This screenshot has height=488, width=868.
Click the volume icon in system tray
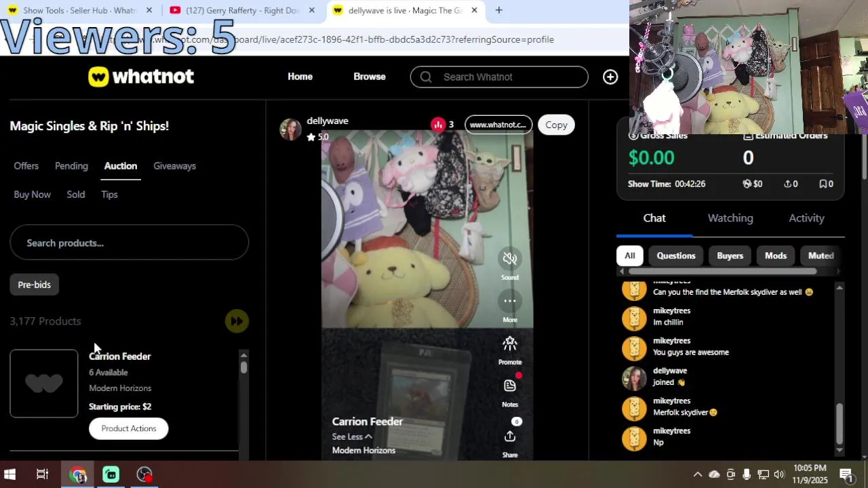pos(779,474)
